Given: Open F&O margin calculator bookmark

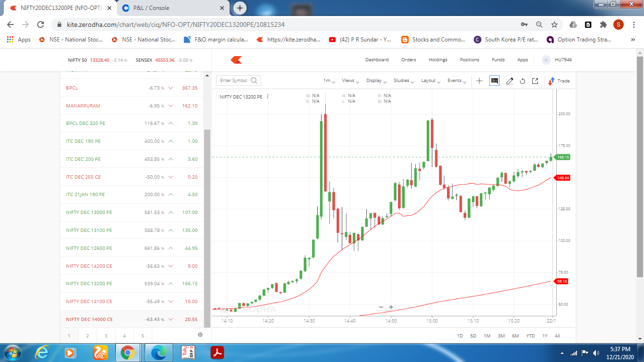Looking at the screenshot, I should [215, 40].
